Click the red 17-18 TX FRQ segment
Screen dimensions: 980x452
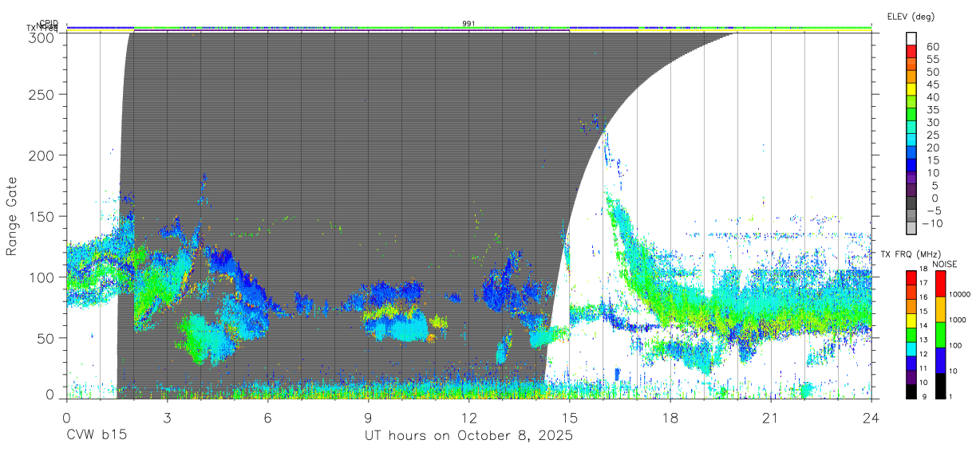click(911, 278)
